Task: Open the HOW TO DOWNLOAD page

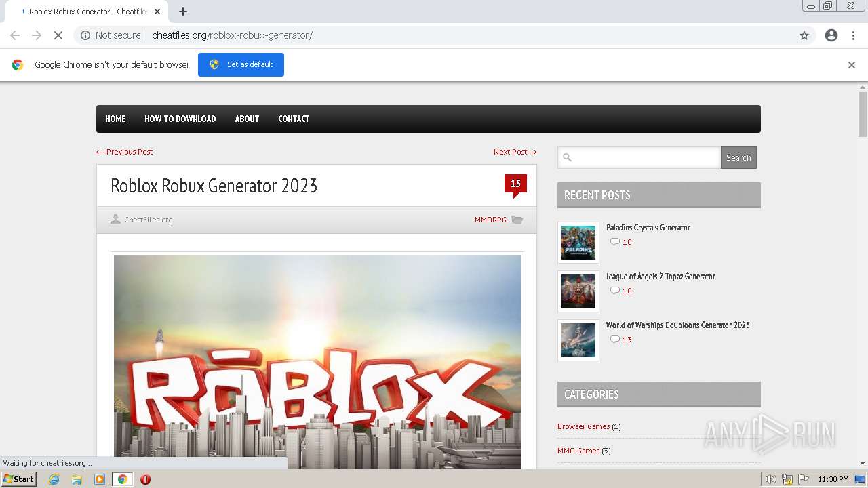Action: coord(180,119)
